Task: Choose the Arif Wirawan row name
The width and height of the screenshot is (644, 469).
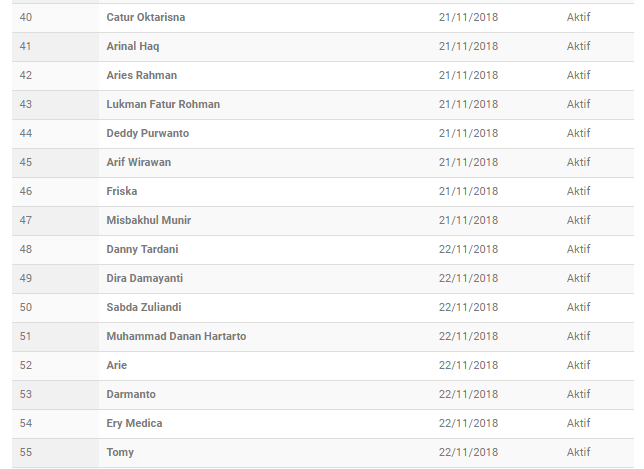Action: pos(138,162)
